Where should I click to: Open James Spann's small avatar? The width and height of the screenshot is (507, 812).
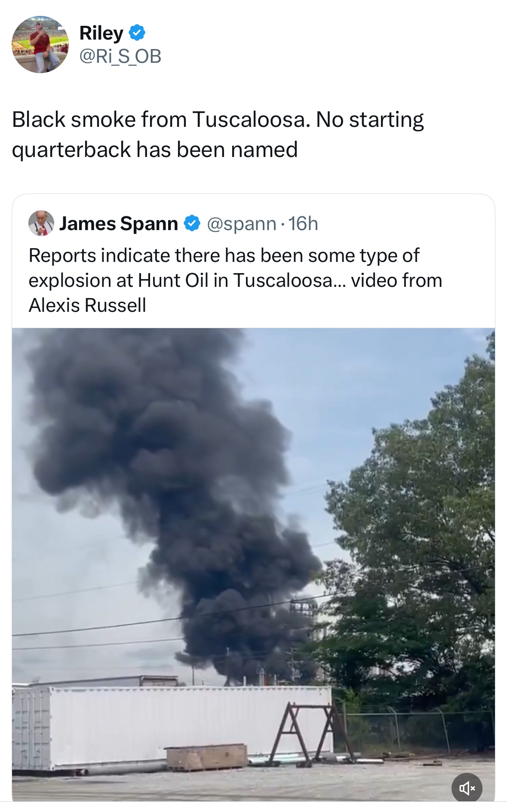pyautogui.click(x=41, y=223)
